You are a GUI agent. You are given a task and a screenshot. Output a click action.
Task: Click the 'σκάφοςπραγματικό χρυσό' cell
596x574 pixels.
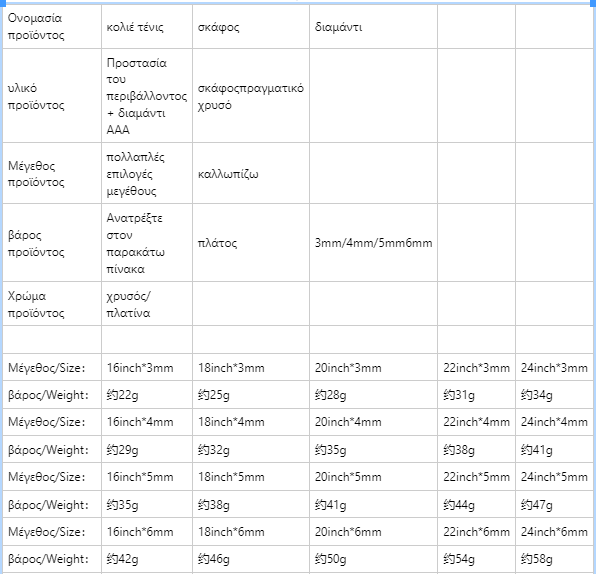pos(251,96)
